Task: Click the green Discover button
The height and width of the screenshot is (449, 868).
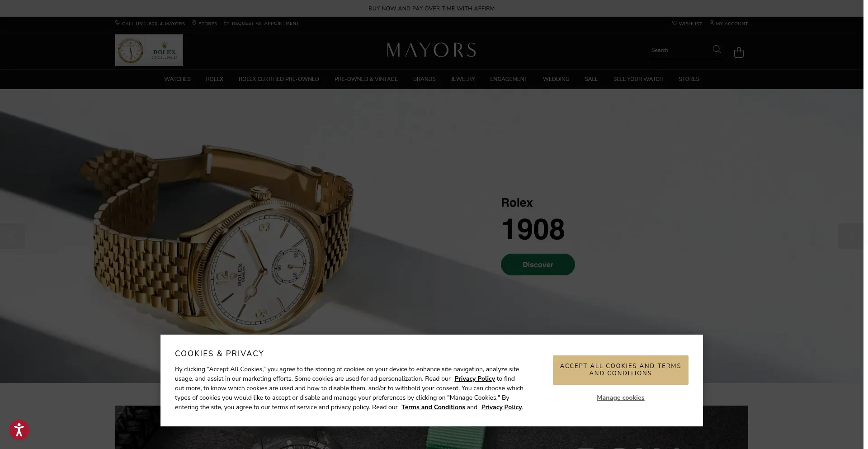Action: [538, 265]
